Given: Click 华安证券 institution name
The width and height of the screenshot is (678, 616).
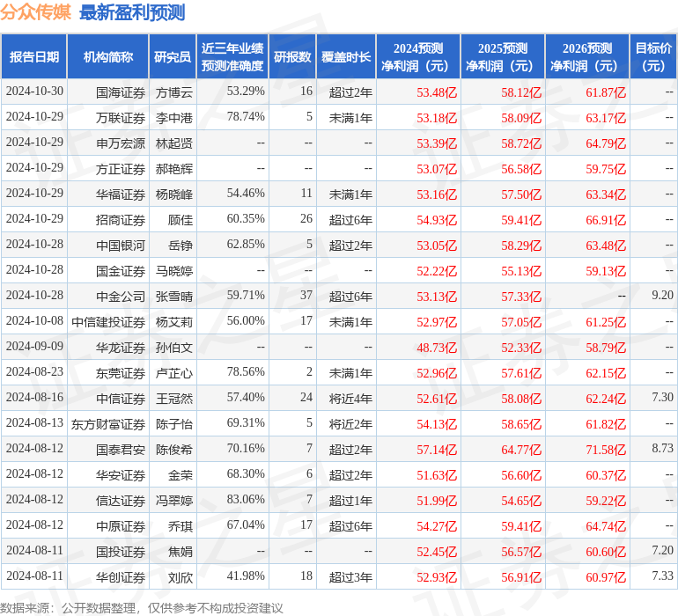Looking at the screenshot, I should [121, 475].
